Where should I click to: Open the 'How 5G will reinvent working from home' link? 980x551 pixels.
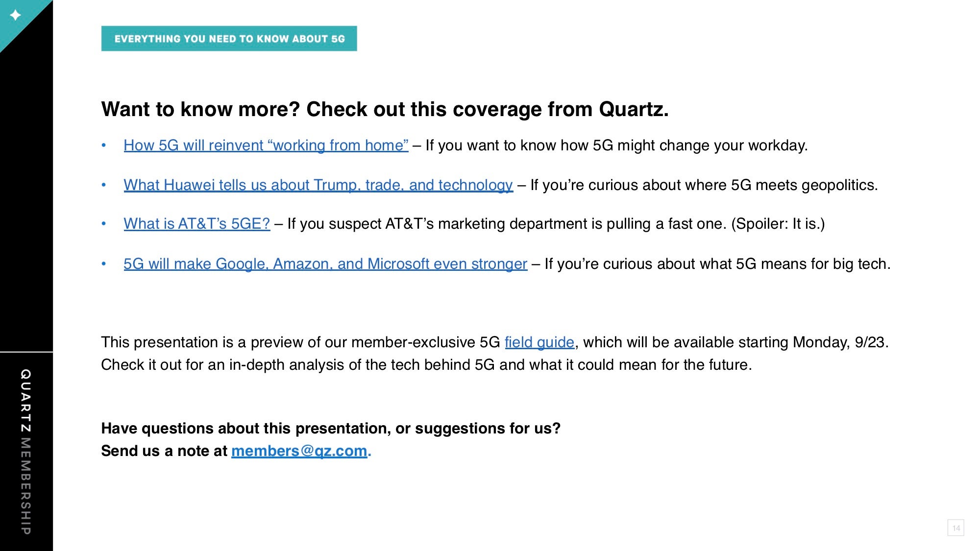coord(266,145)
